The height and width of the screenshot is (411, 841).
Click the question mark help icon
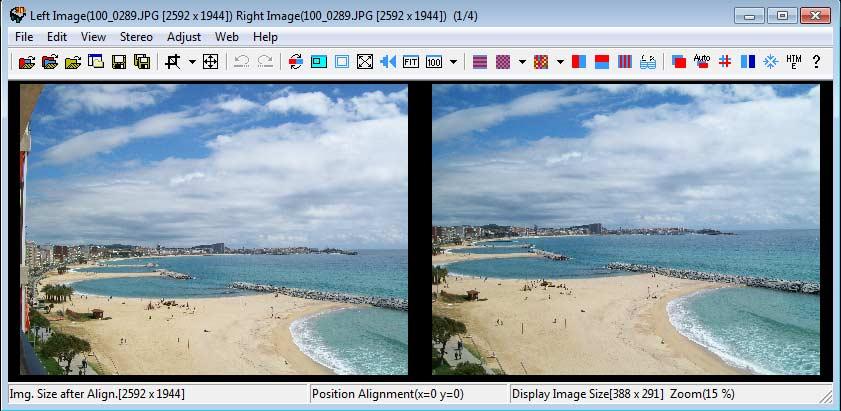(x=816, y=62)
